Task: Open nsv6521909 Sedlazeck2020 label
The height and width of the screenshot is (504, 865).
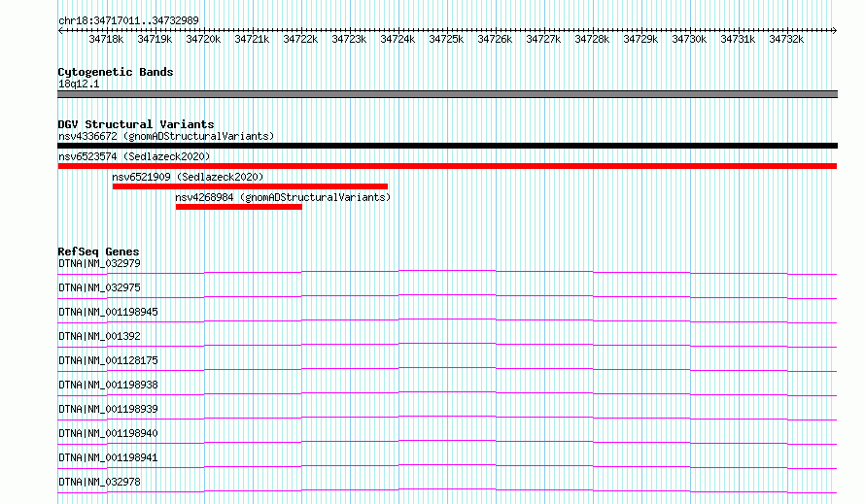Action: [188, 177]
